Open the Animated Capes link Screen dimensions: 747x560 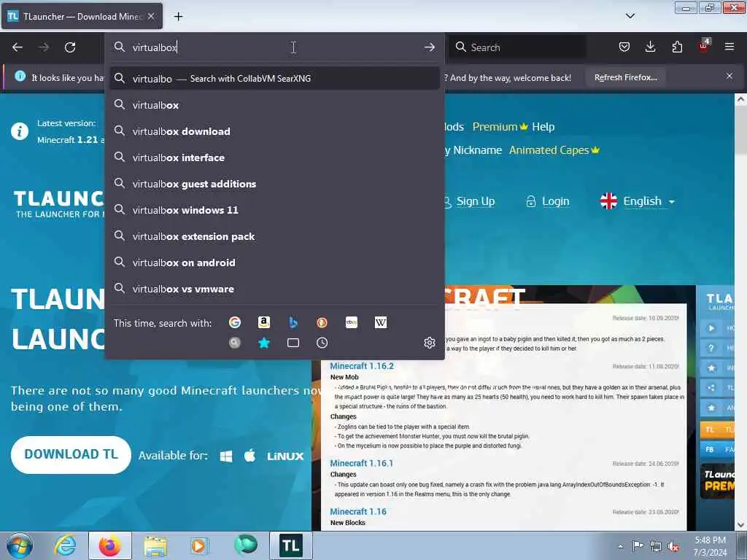tap(554, 150)
